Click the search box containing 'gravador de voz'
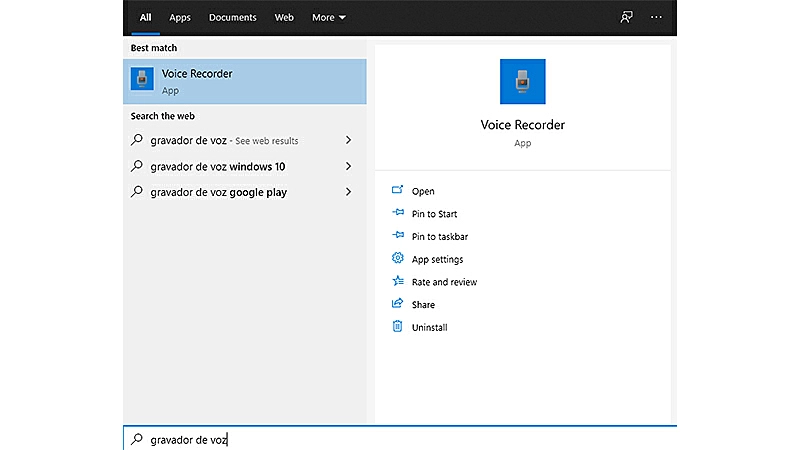This screenshot has width=800, height=450. click(400, 439)
